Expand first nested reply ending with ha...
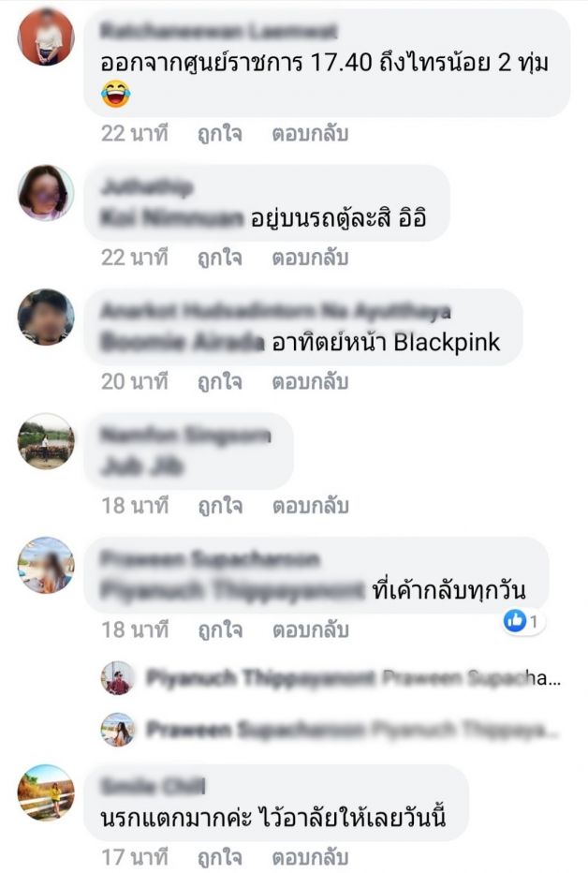 (354, 677)
